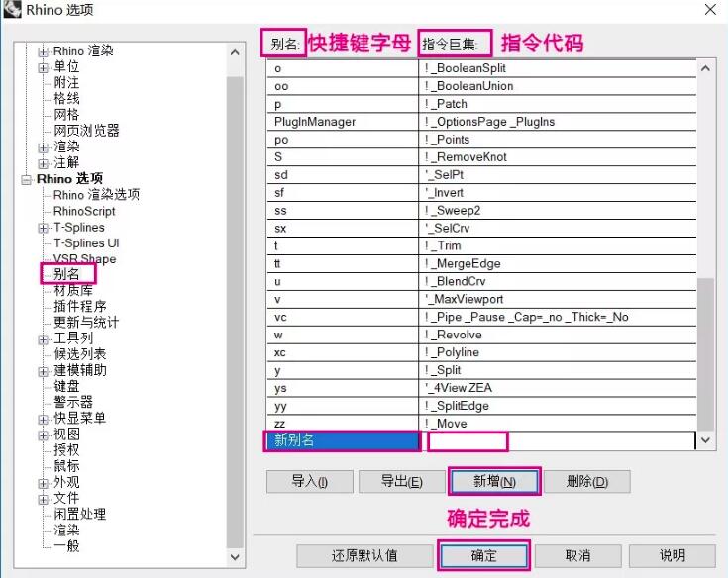This screenshot has height=578, width=728.
Task: Select the '! _MergeEdge' macro cell
Action: (558, 264)
